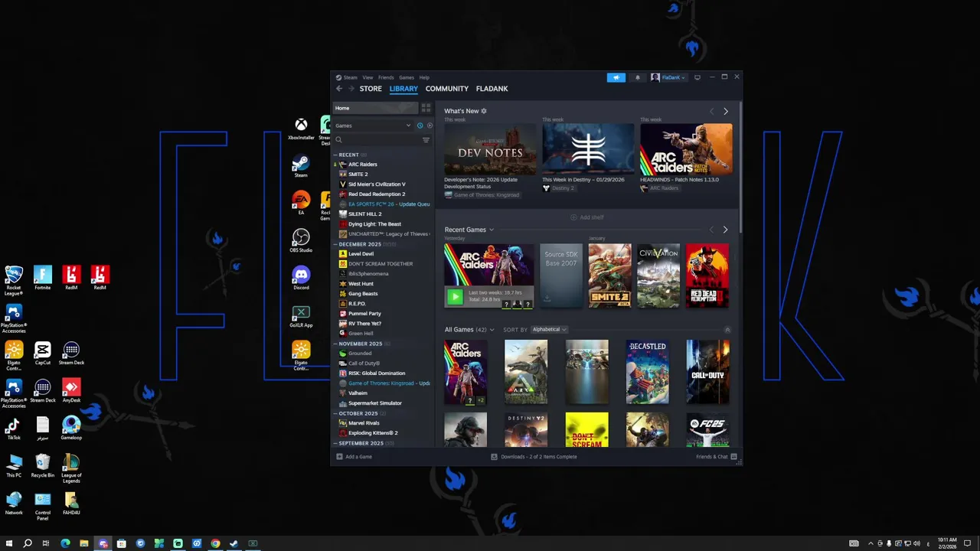
Task: Open What's New settings gear
Action: click(484, 111)
